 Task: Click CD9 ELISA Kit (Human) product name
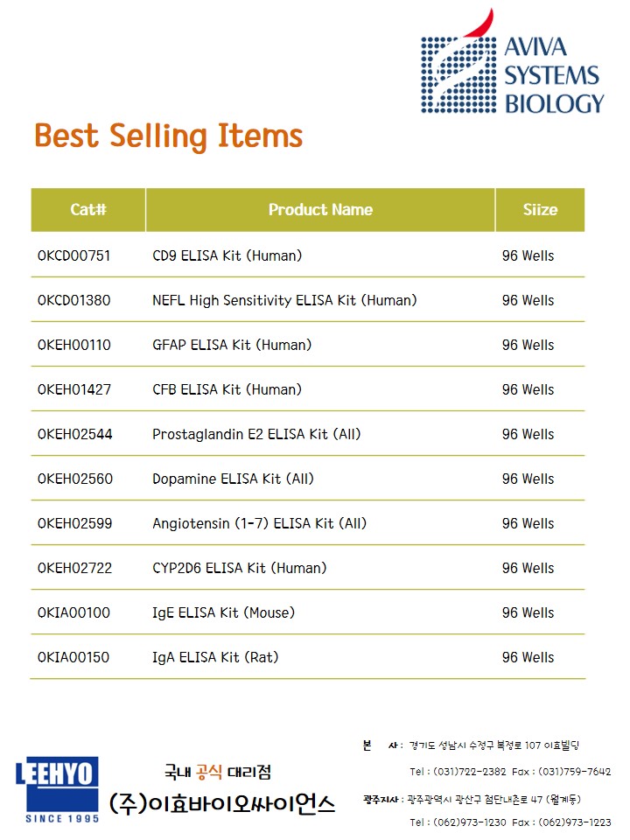(x=227, y=255)
